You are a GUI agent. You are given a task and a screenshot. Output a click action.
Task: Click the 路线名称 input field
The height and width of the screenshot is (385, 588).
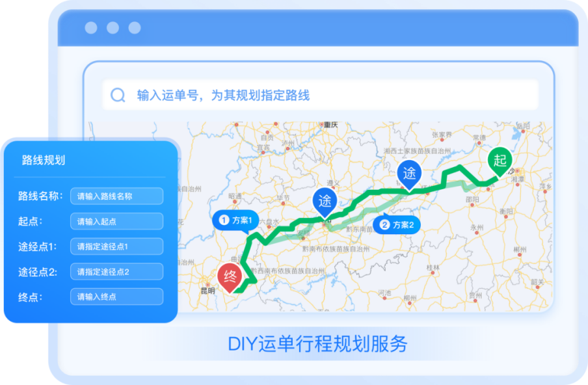pos(116,196)
